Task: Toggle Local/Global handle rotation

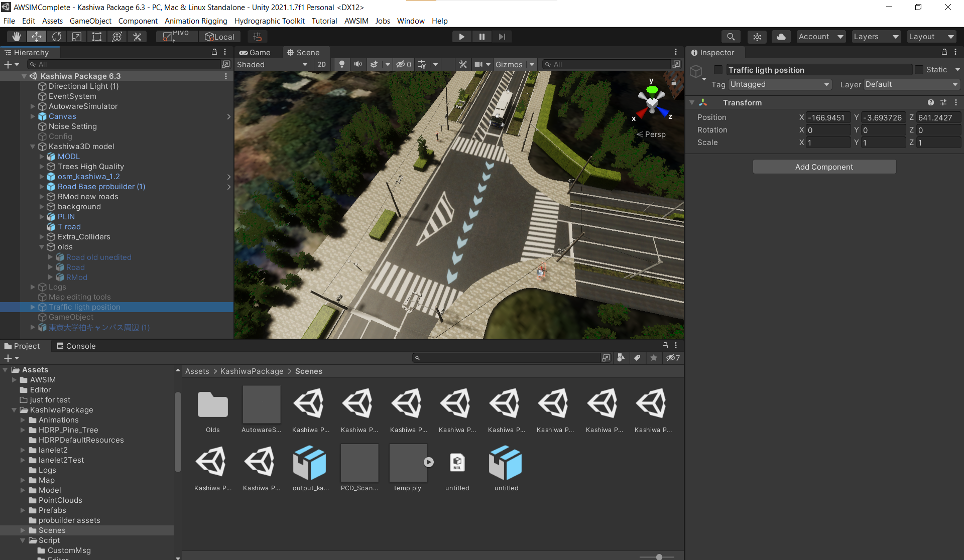Action: [x=219, y=37]
